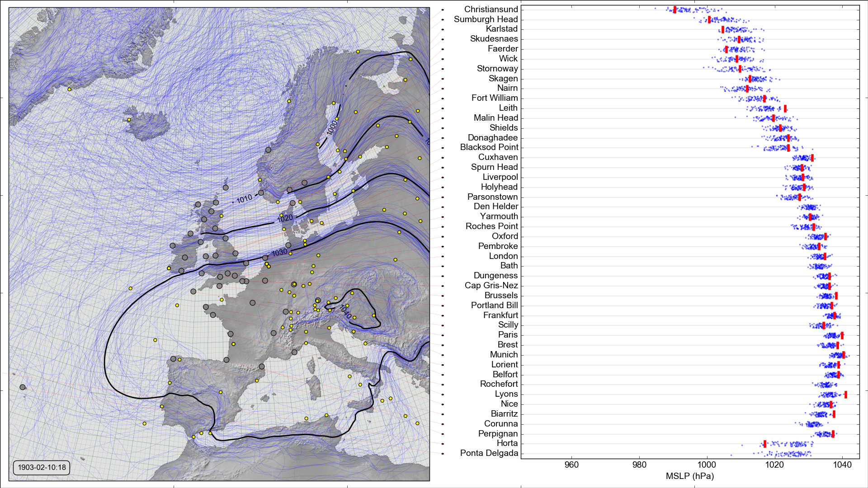Click the 1010 contour label off Norway
This screenshot has width=868, height=488.
pyautogui.click(x=244, y=199)
